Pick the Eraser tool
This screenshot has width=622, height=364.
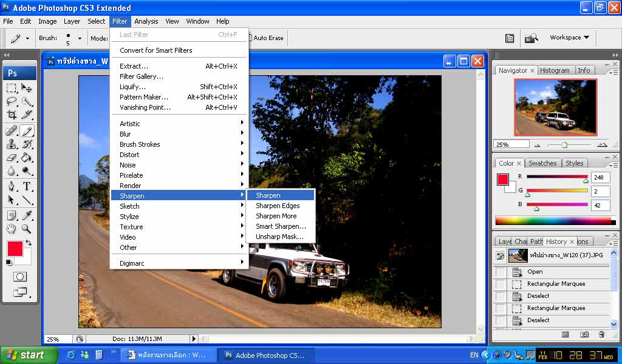tap(12, 158)
